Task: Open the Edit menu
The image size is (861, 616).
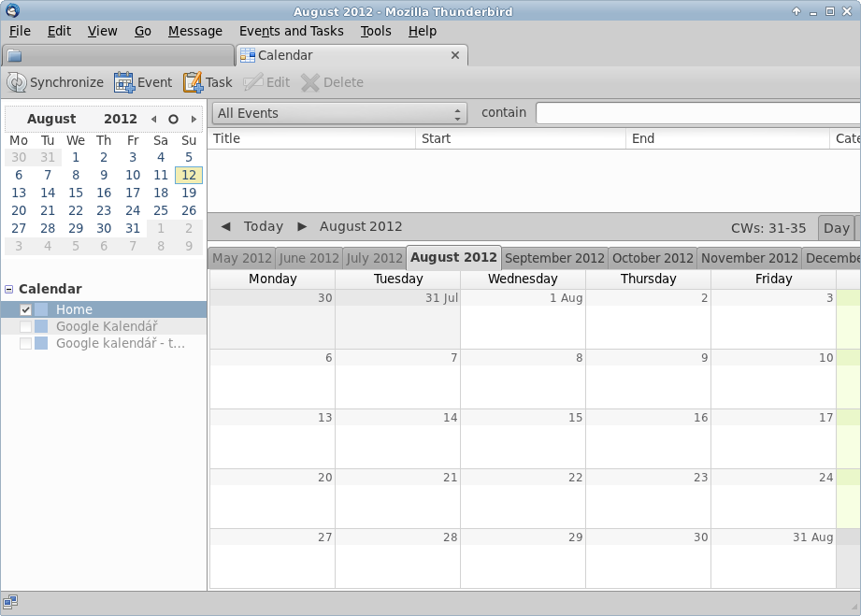Action: pyautogui.click(x=59, y=31)
